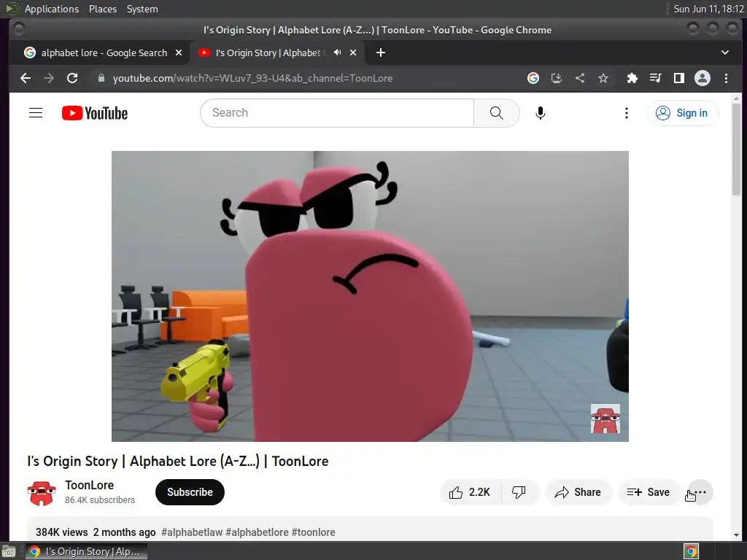The image size is (747, 560).
Task: Subscribe to ToonLore
Action: 190,492
